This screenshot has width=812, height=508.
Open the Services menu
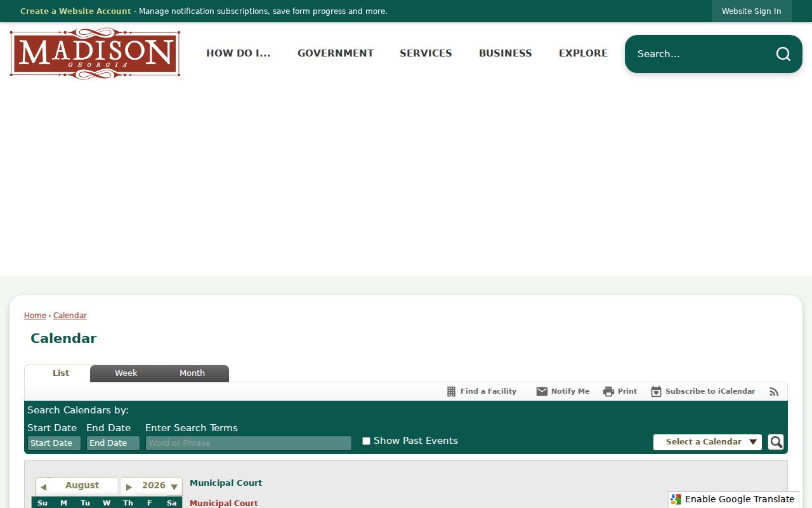(x=426, y=53)
